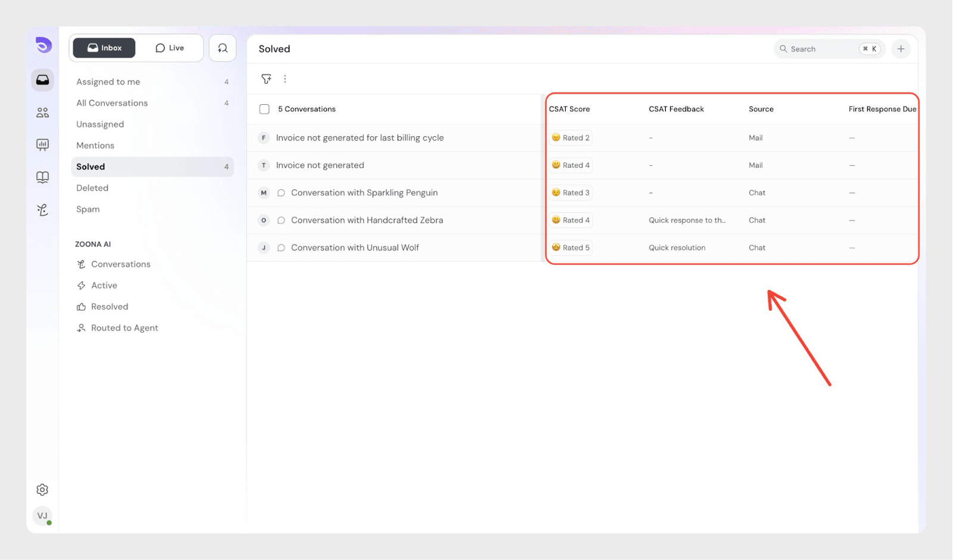
Task: Open the contacts people icon
Action: click(x=42, y=112)
